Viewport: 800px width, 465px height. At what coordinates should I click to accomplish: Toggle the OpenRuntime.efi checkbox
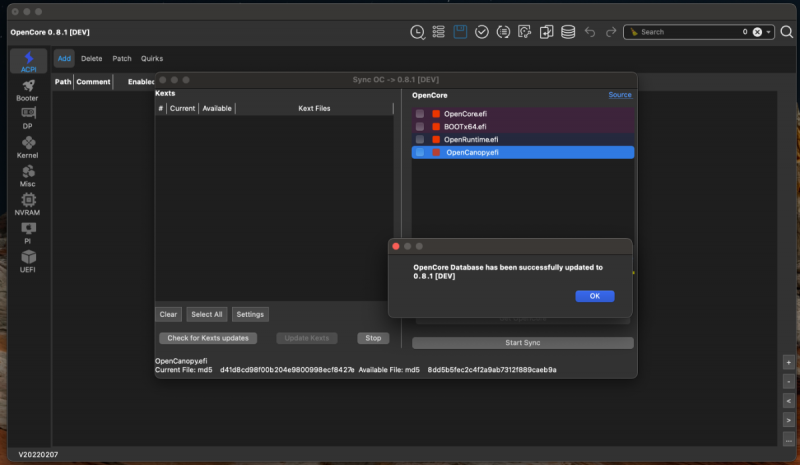[x=420, y=140]
